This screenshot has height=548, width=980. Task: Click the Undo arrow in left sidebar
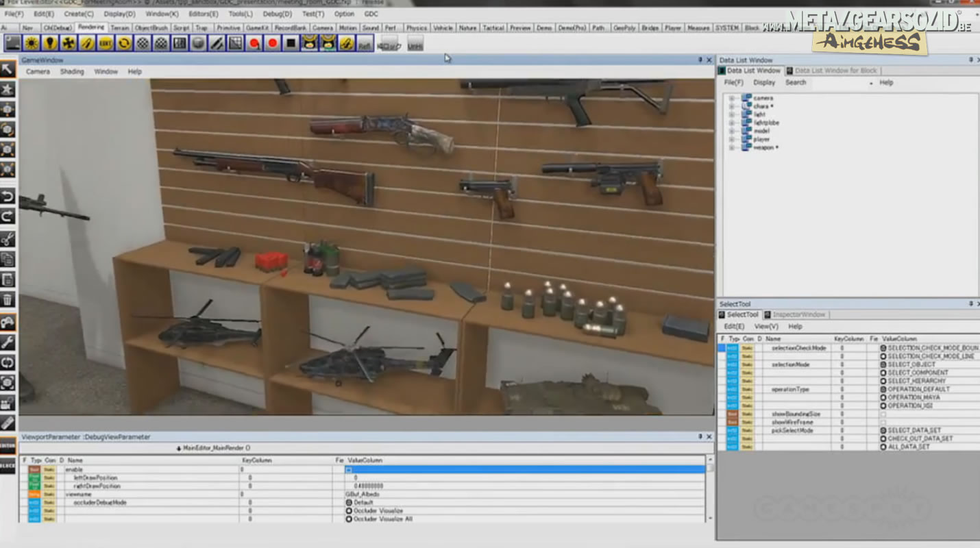pyautogui.click(x=8, y=197)
